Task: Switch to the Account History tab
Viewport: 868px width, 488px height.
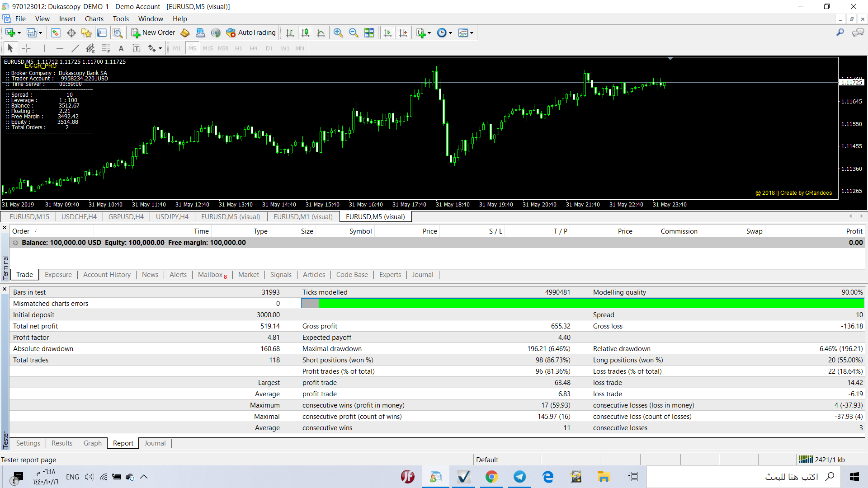Action: point(107,275)
